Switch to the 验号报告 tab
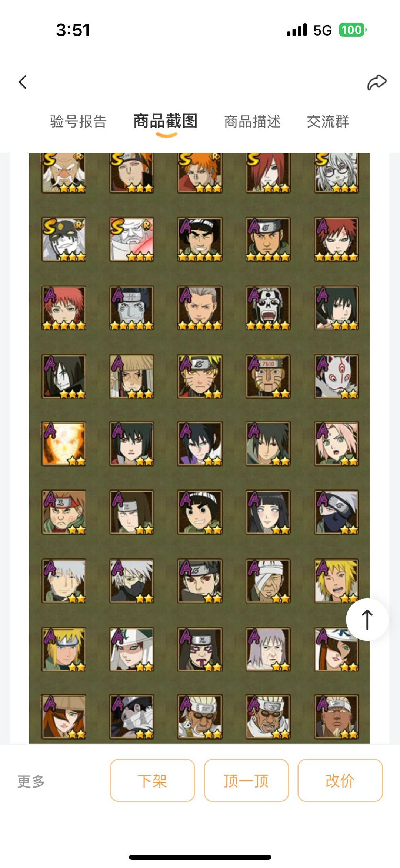This screenshot has height=868, width=400. click(79, 122)
